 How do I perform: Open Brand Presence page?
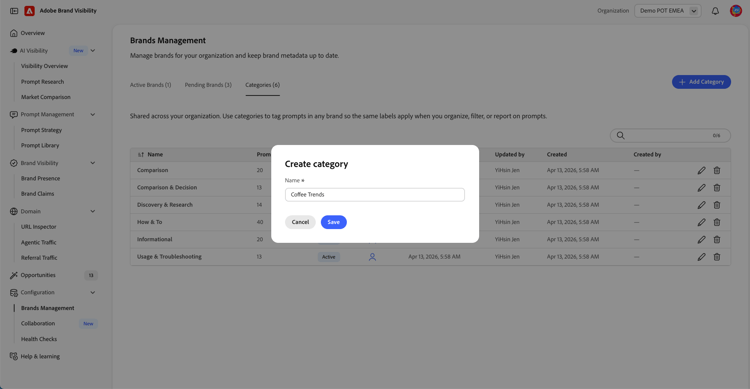click(41, 178)
